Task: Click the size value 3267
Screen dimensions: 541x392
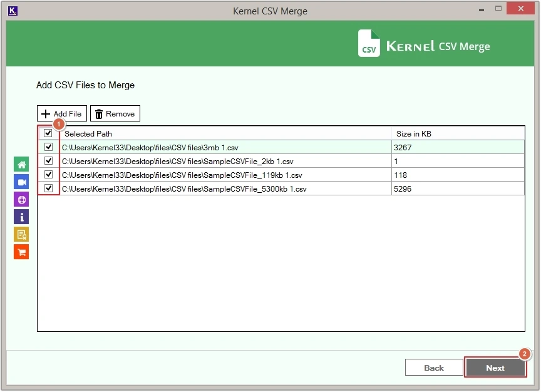Action: [402, 148]
